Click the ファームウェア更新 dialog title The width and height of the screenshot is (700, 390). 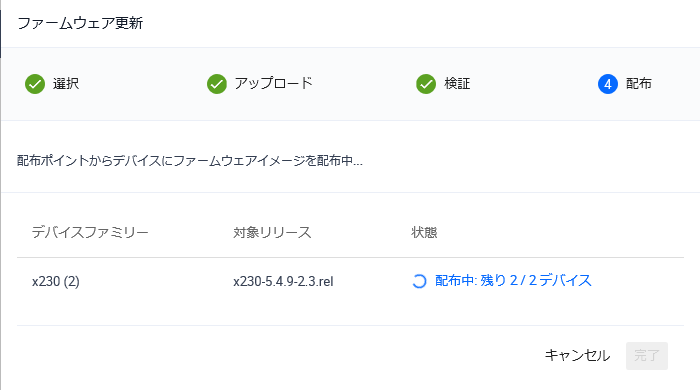point(80,23)
